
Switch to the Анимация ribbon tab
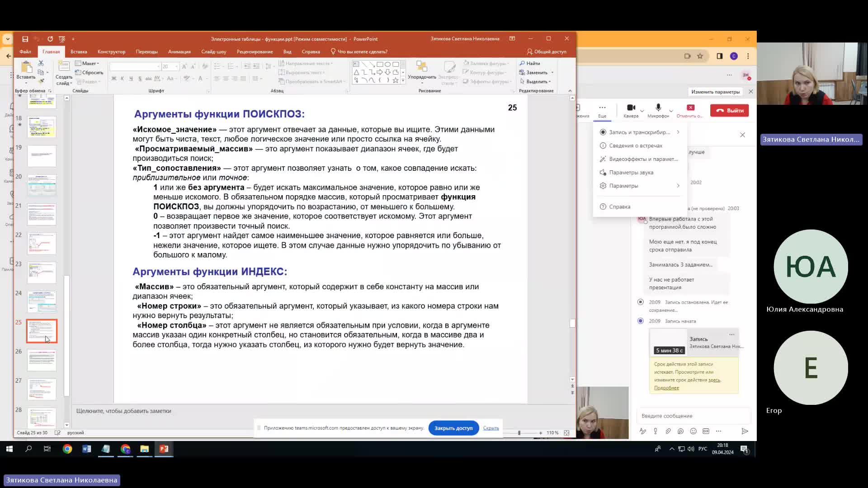(x=179, y=52)
